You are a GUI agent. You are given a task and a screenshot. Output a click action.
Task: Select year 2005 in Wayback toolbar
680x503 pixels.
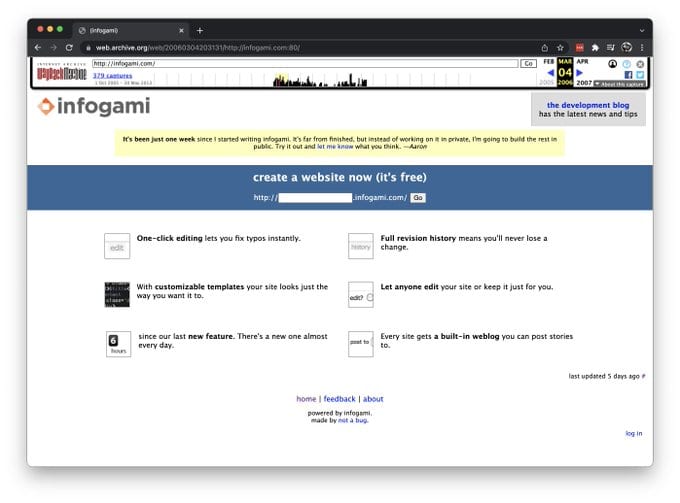pyautogui.click(x=547, y=83)
